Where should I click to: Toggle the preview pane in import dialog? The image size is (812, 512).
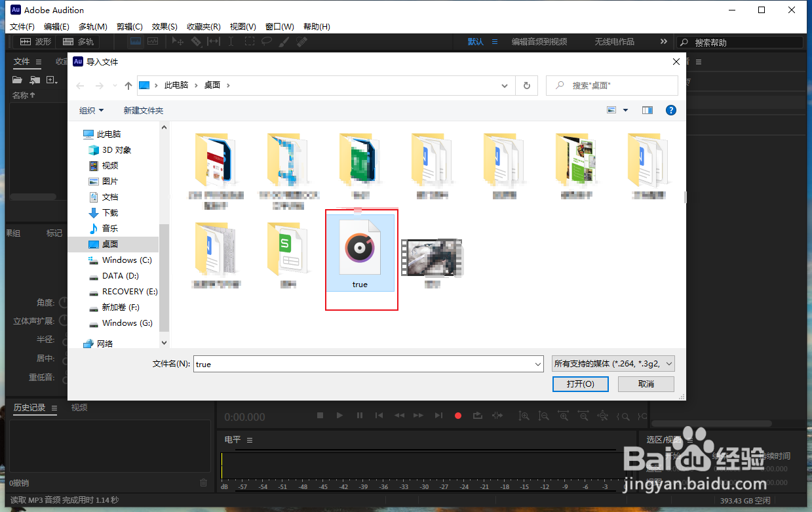point(647,110)
